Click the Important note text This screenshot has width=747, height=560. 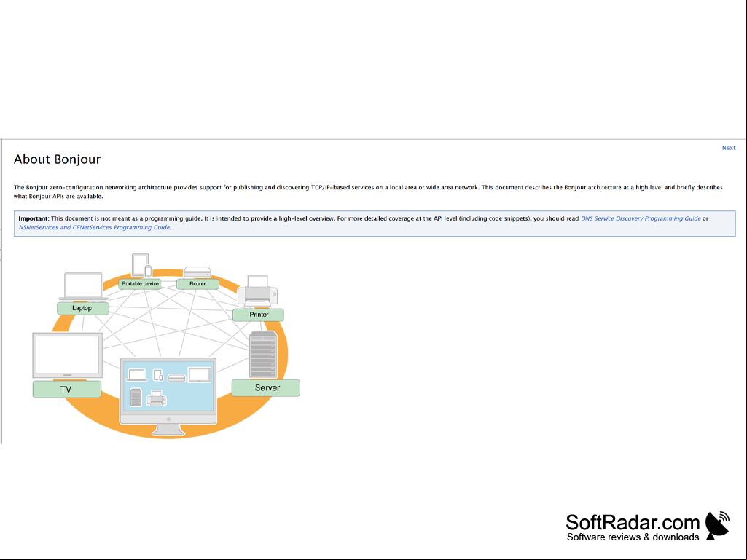375,224
